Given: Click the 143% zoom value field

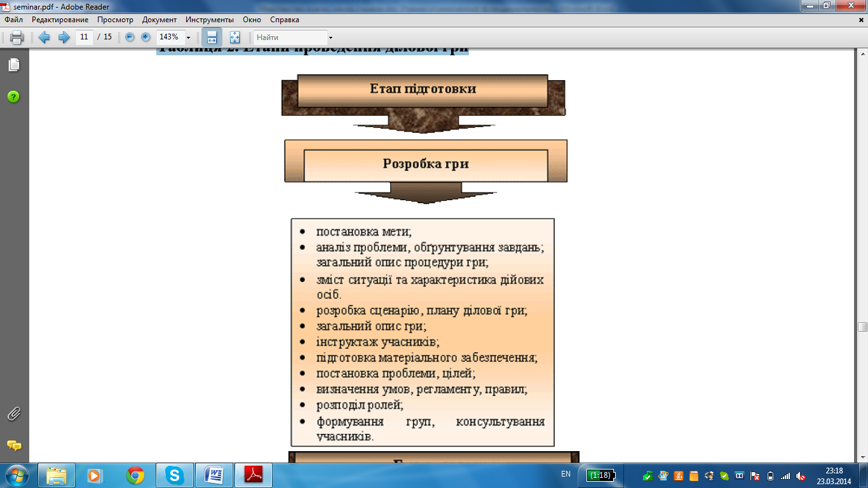Looking at the screenshot, I should click(170, 37).
